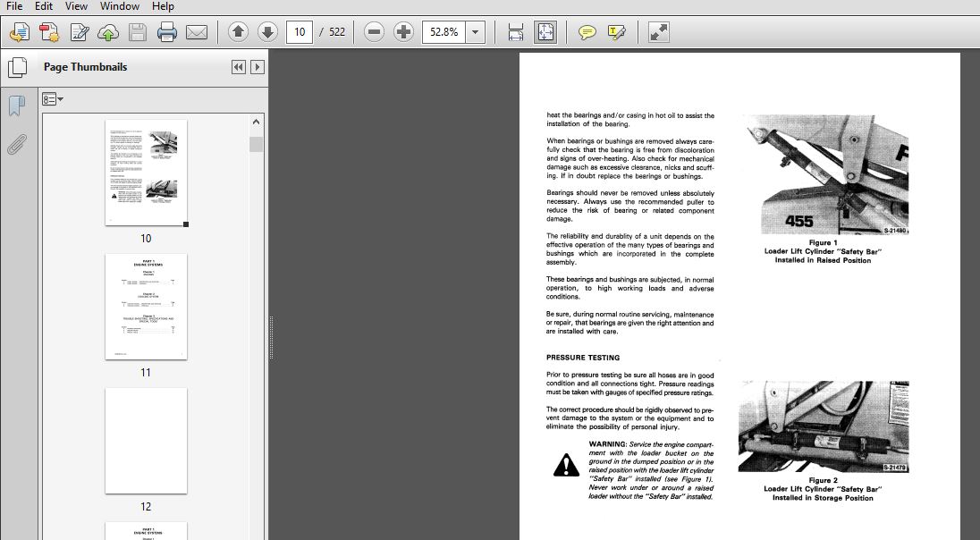
Task: Click the thumbnail label number 12
Action: (146, 507)
